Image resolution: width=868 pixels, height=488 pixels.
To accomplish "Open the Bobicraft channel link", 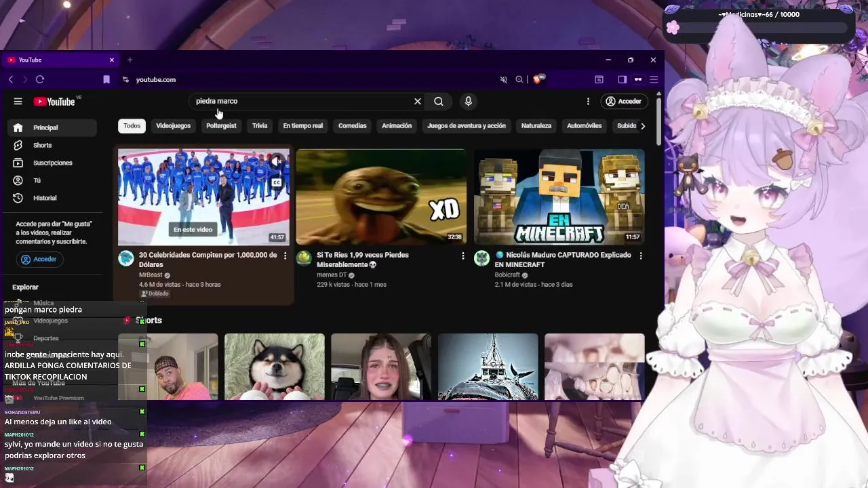I will [507, 275].
